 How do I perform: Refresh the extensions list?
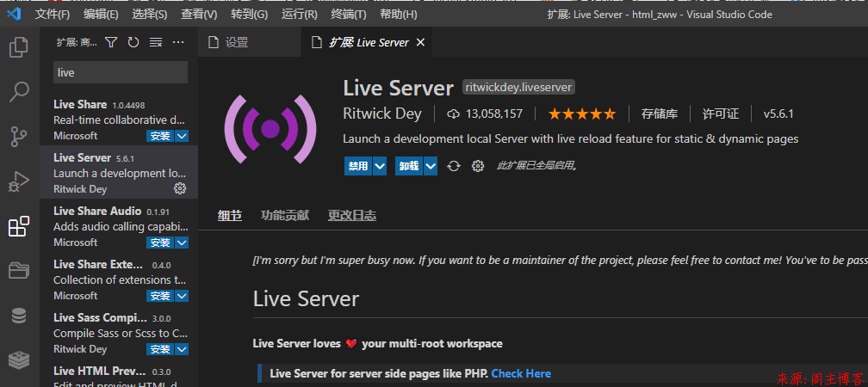pyautogui.click(x=133, y=42)
